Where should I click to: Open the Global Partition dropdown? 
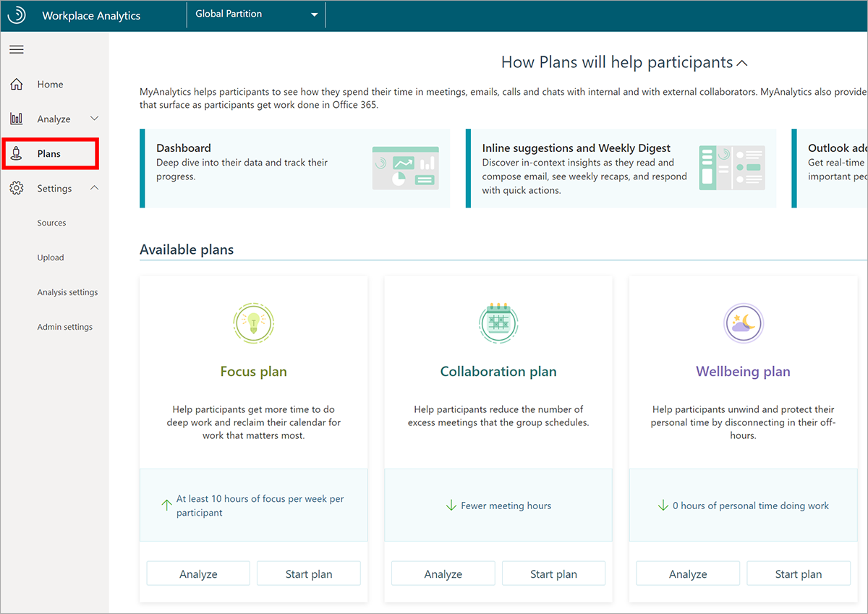(256, 14)
